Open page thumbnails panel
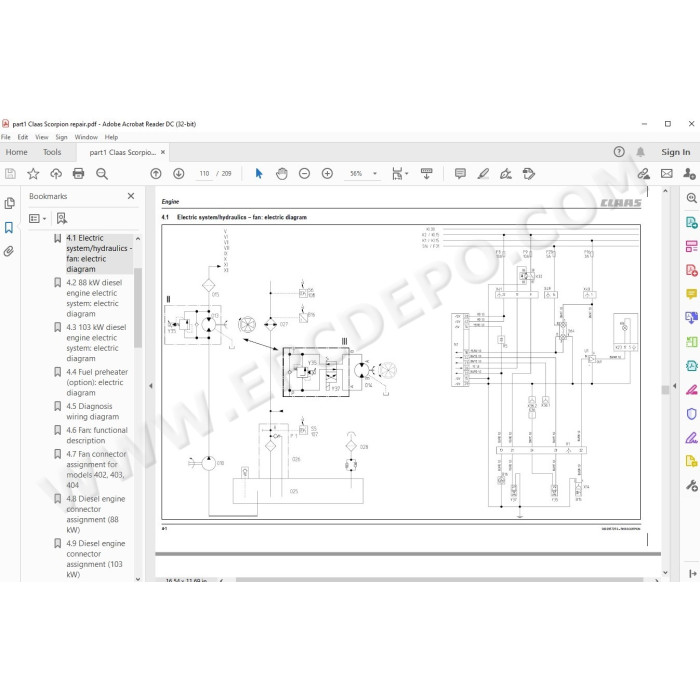The width and height of the screenshot is (700, 700). (x=9, y=204)
